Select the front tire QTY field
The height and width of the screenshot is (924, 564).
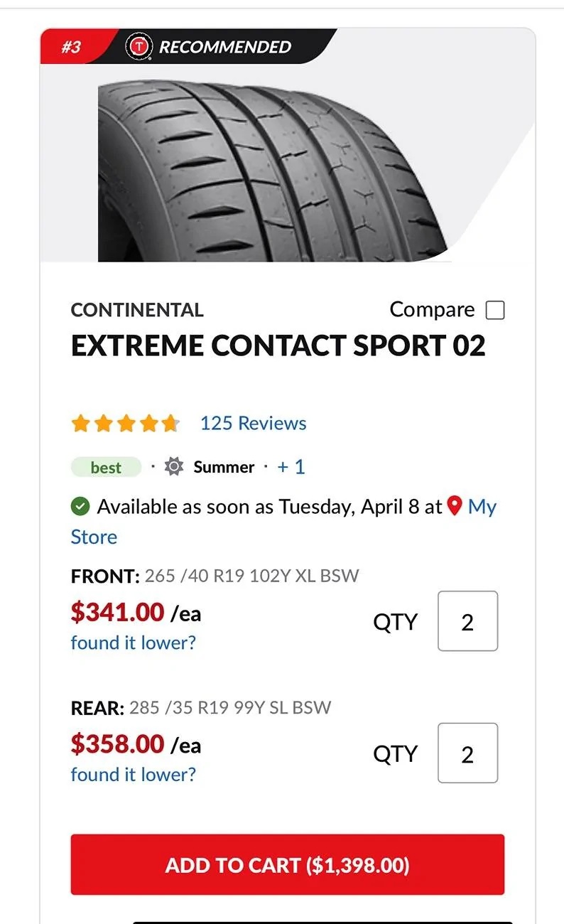pyautogui.click(x=467, y=621)
